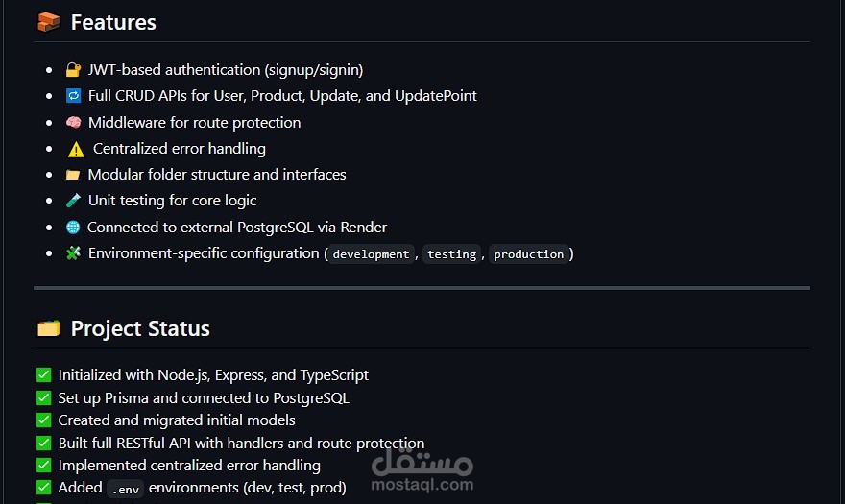
Task: Click the yellow warning triangle by Centralized error handling
Action: [x=76, y=150]
